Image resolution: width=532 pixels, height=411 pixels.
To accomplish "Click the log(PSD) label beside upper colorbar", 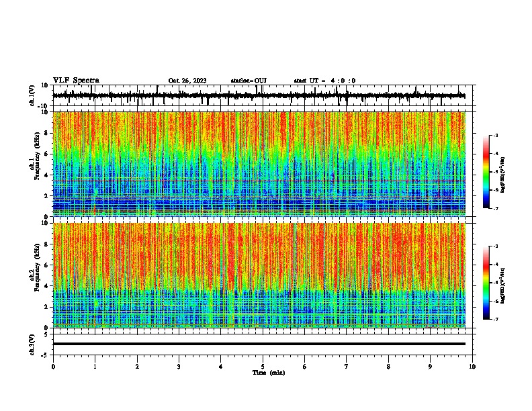I will pyautogui.click(x=503, y=175).
